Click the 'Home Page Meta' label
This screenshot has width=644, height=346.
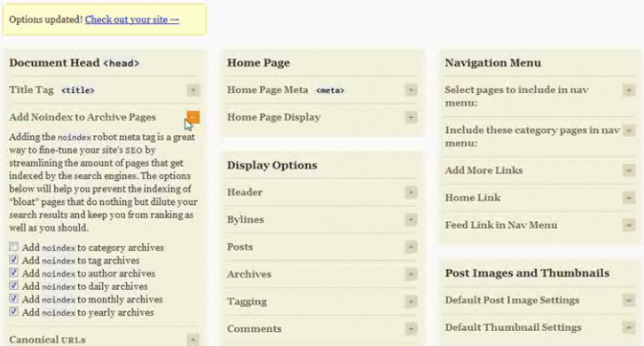tap(267, 90)
